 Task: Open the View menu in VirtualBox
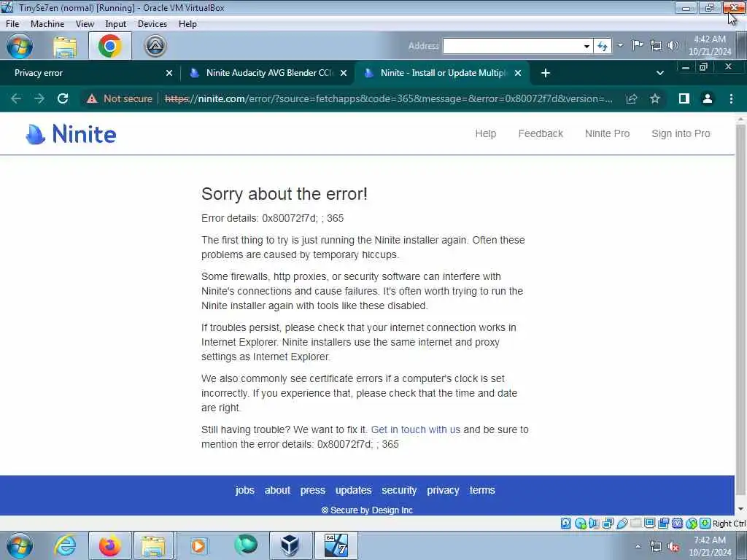(85, 24)
